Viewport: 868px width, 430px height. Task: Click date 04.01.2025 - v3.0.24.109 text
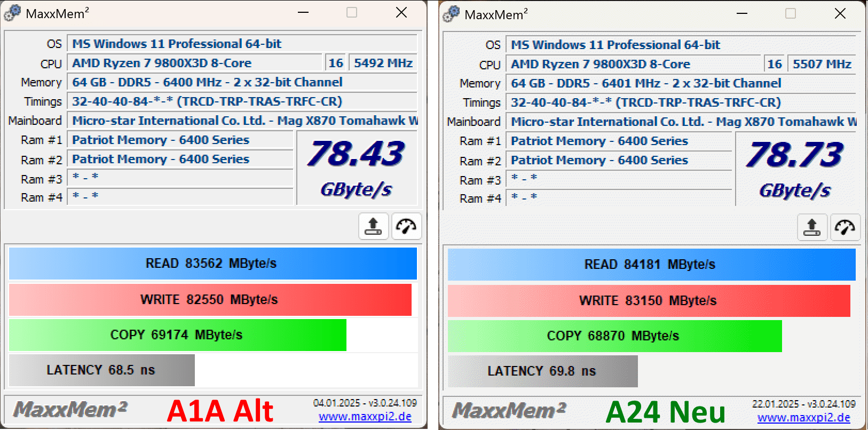tap(365, 403)
